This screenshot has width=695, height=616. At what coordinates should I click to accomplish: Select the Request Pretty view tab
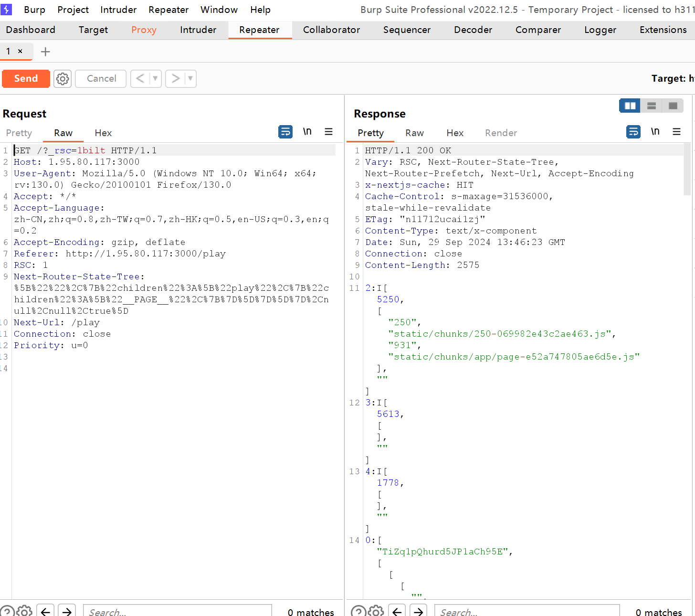click(x=19, y=133)
